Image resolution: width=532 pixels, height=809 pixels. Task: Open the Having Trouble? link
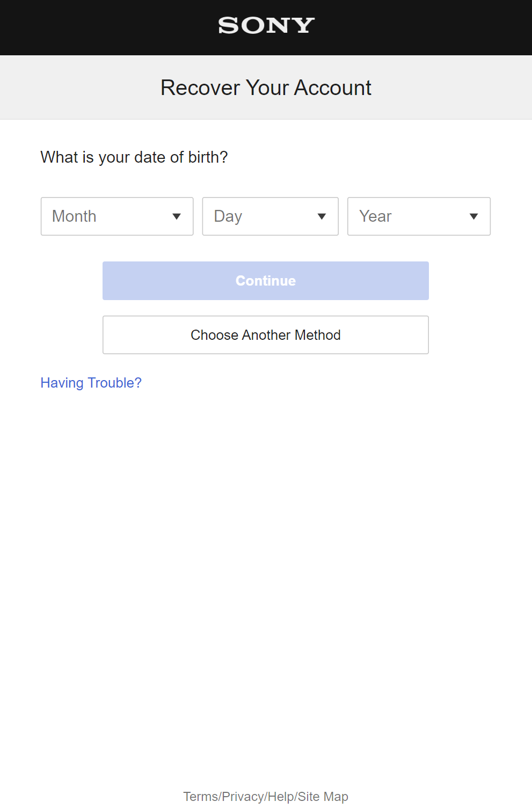[x=91, y=383]
